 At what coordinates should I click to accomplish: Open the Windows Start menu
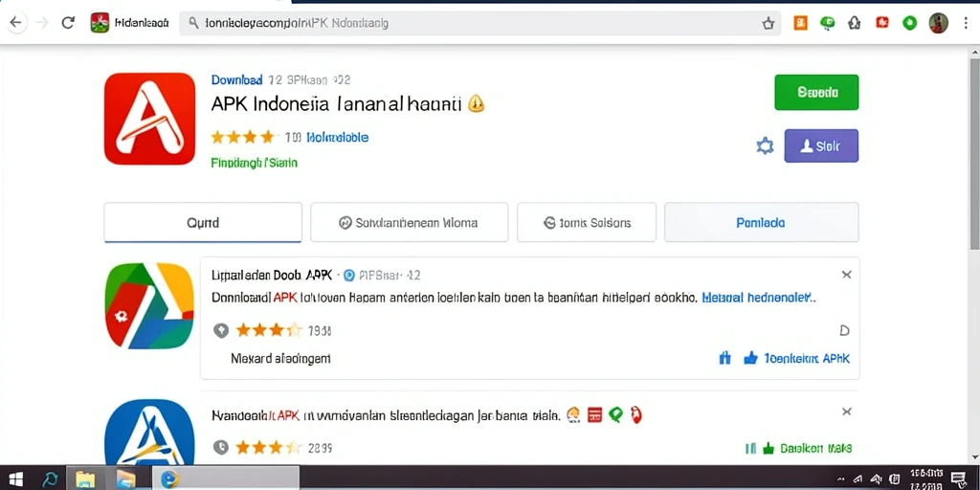tap(15, 479)
